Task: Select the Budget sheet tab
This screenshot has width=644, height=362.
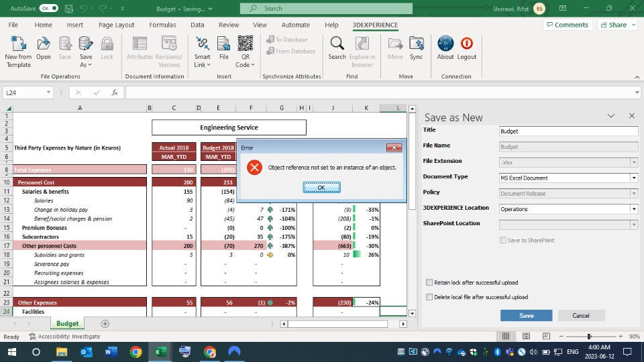Action: (x=67, y=323)
